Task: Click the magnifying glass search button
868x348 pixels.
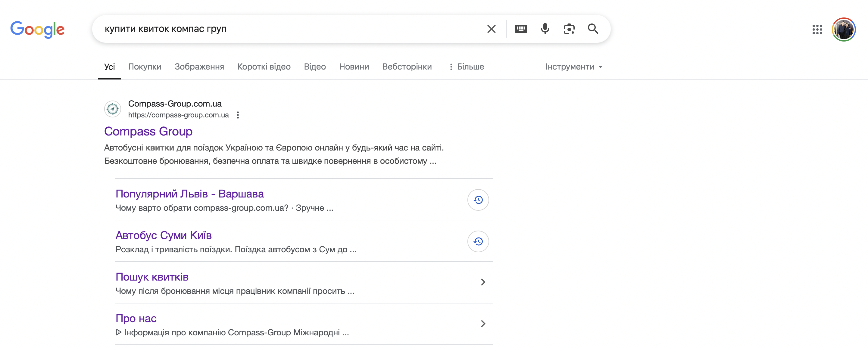Action: [593, 29]
